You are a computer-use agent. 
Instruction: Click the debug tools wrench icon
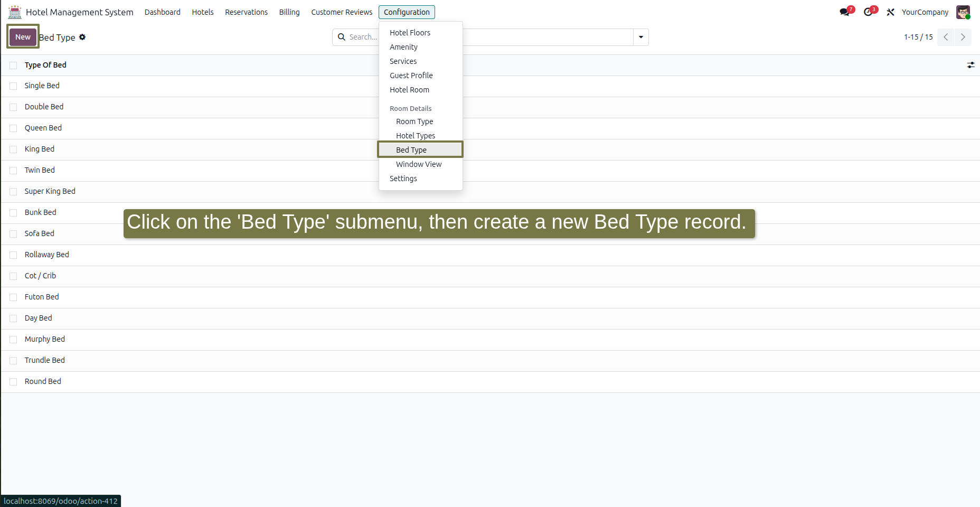point(890,12)
